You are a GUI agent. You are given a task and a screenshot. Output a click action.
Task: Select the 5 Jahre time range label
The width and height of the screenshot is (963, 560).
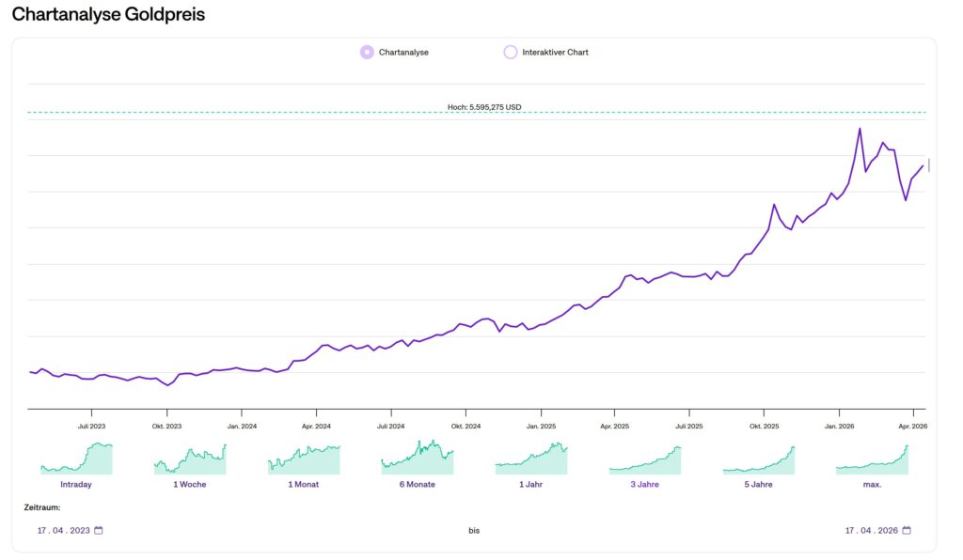tap(759, 484)
